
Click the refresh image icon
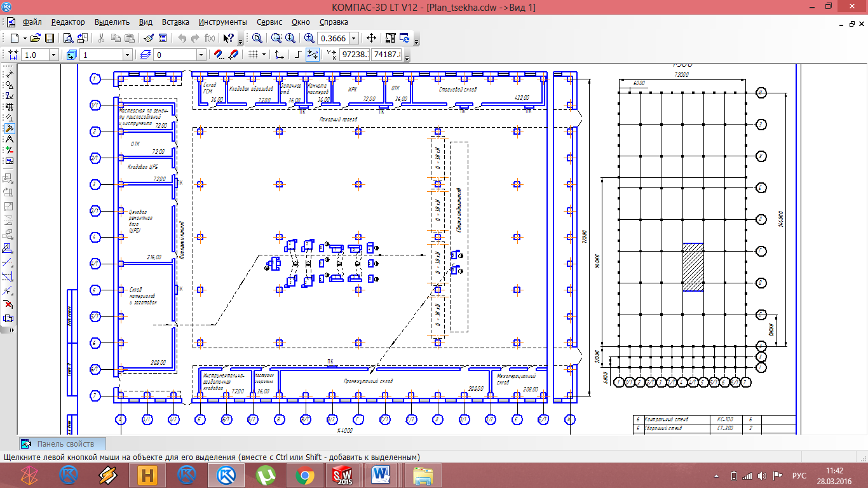[404, 38]
